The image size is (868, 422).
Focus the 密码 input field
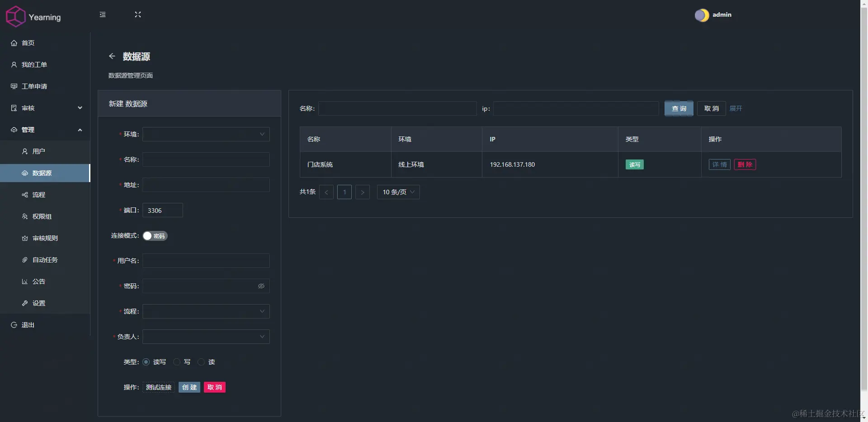click(x=206, y=286)
